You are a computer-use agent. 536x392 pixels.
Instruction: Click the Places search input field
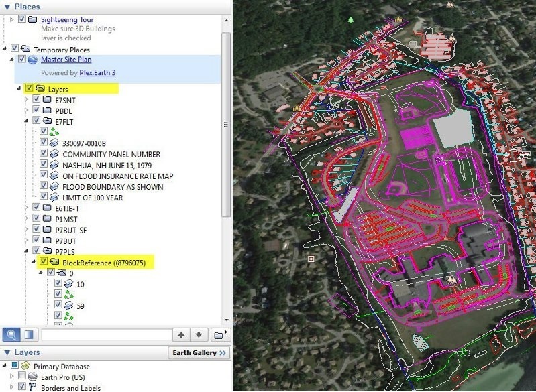(x=106, y=334)
